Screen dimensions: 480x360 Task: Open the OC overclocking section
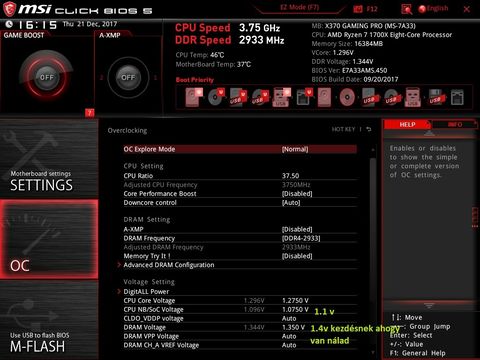click(x=49, y=239)
